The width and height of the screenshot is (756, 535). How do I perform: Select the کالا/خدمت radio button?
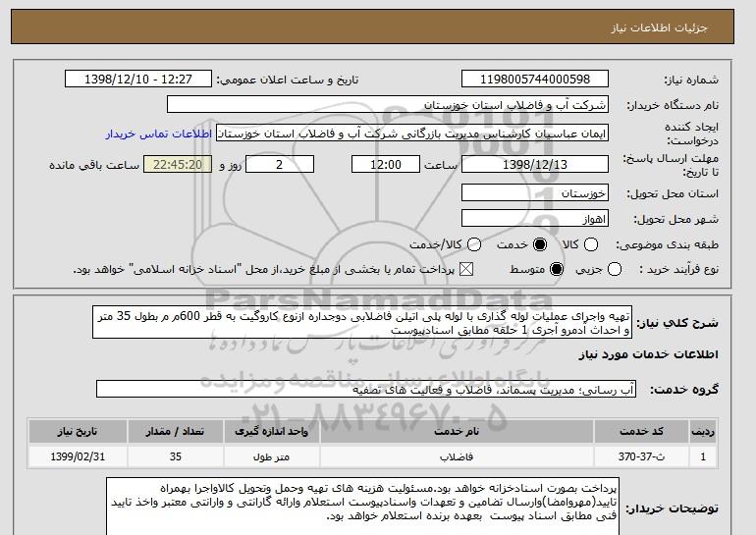tap(474, 244)
